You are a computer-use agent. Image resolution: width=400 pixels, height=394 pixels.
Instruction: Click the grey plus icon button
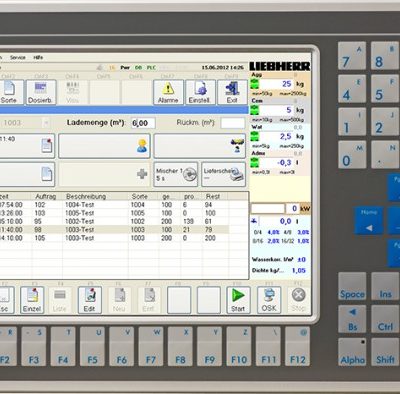tap(104, 174)
